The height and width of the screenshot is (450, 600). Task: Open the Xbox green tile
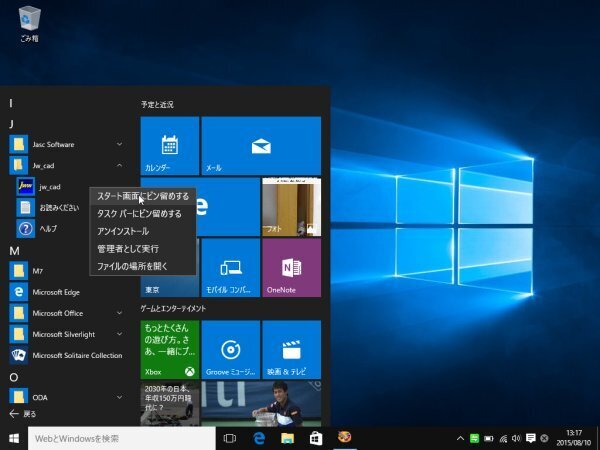tap(170, 349)
